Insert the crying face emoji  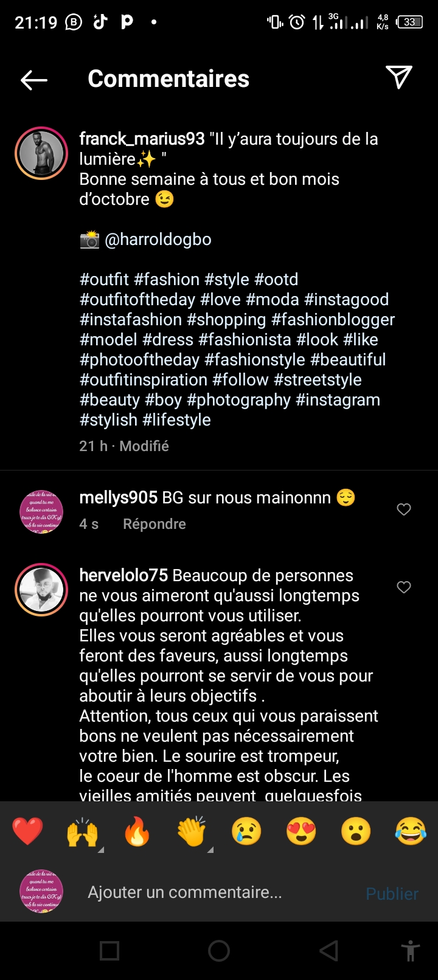[246, 831]
